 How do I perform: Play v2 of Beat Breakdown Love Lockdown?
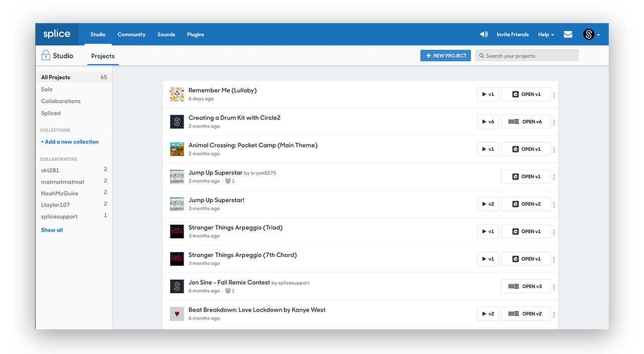488,314
